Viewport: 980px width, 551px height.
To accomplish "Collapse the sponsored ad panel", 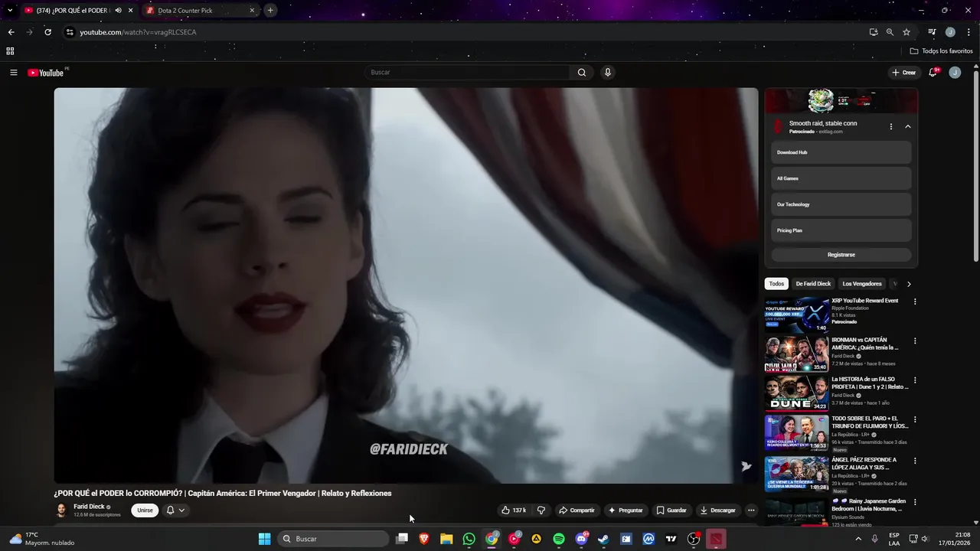I will tap(908, 127).
